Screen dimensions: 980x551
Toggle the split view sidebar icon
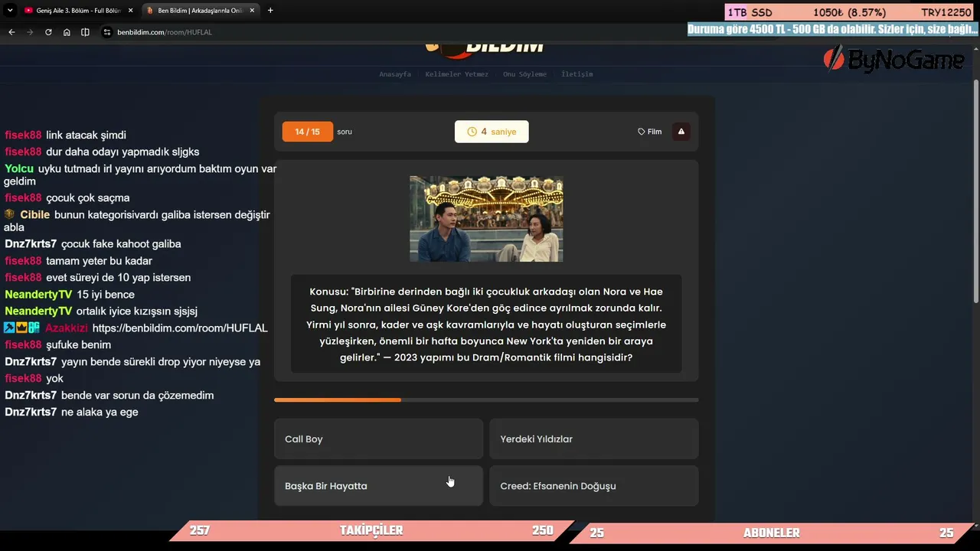(85, 32)
